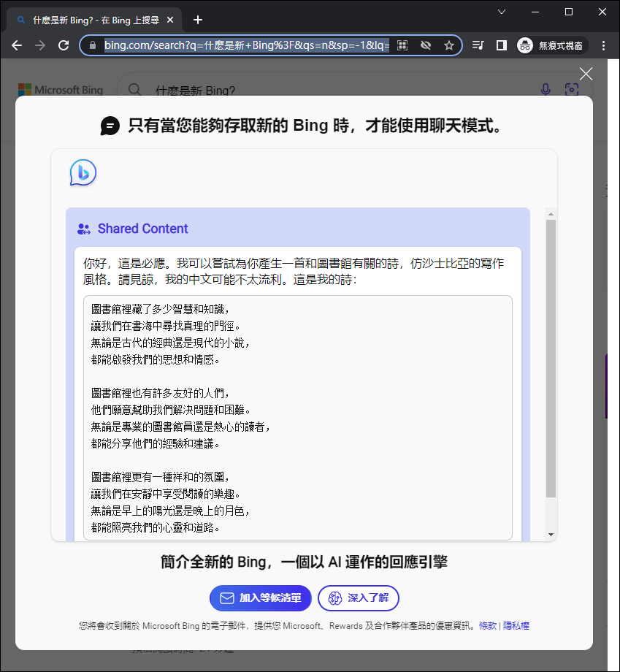Click poem line 圖書館裡更有一種祥和的氛圍
Viewport: 620px width, 672px height.
pyautogui.click(x=160, y=477)
